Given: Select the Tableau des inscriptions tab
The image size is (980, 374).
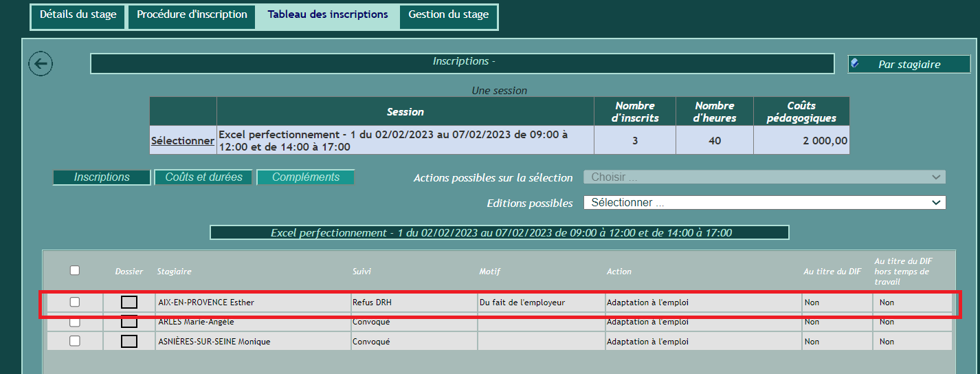Looking at the screenshot, I should tap(328, 15).
